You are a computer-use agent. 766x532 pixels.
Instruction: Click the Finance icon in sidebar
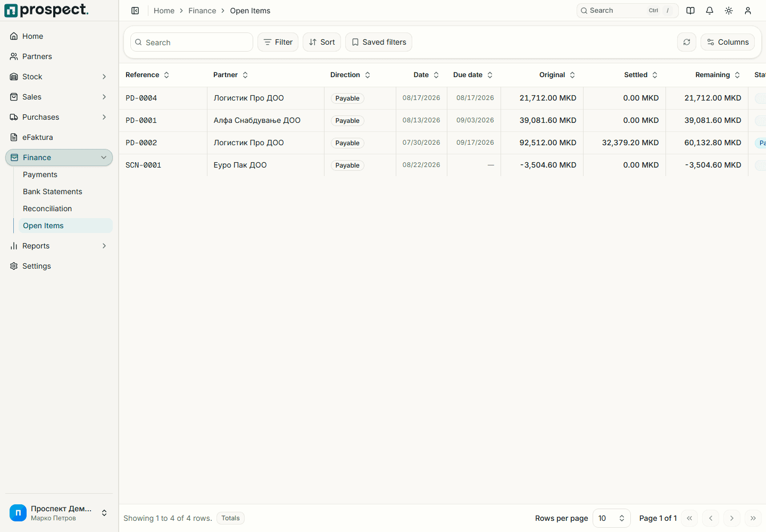coord(14,157)
